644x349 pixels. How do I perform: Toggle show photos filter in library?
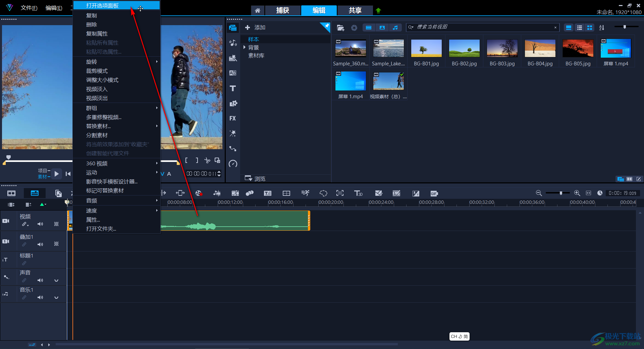coord(382,27)
